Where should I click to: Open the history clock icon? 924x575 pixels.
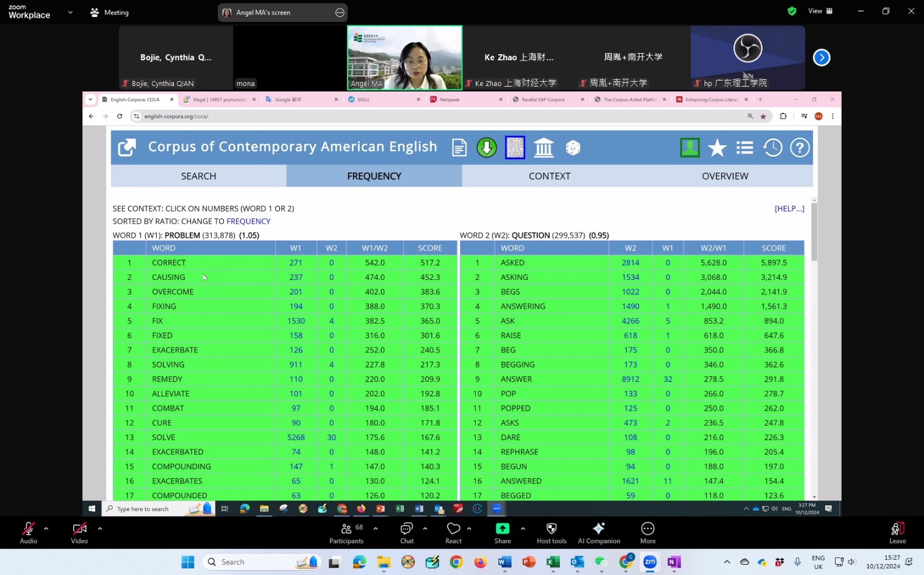tap(773, 148)
